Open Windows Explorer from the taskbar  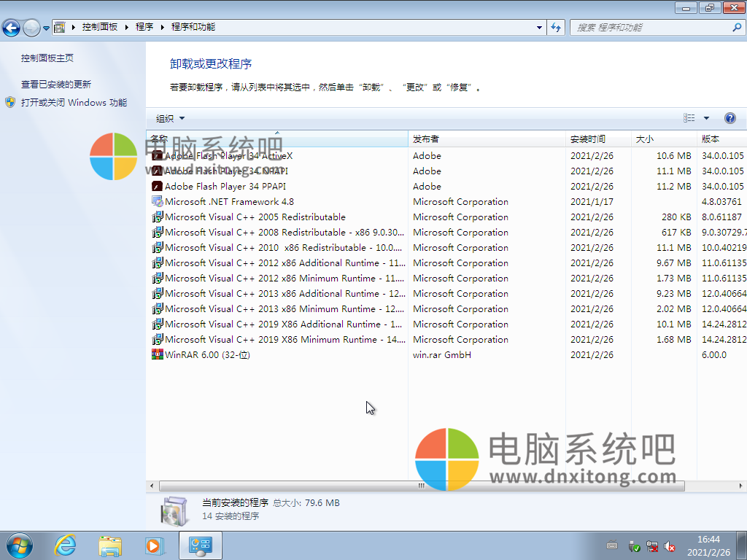[109, 545]
